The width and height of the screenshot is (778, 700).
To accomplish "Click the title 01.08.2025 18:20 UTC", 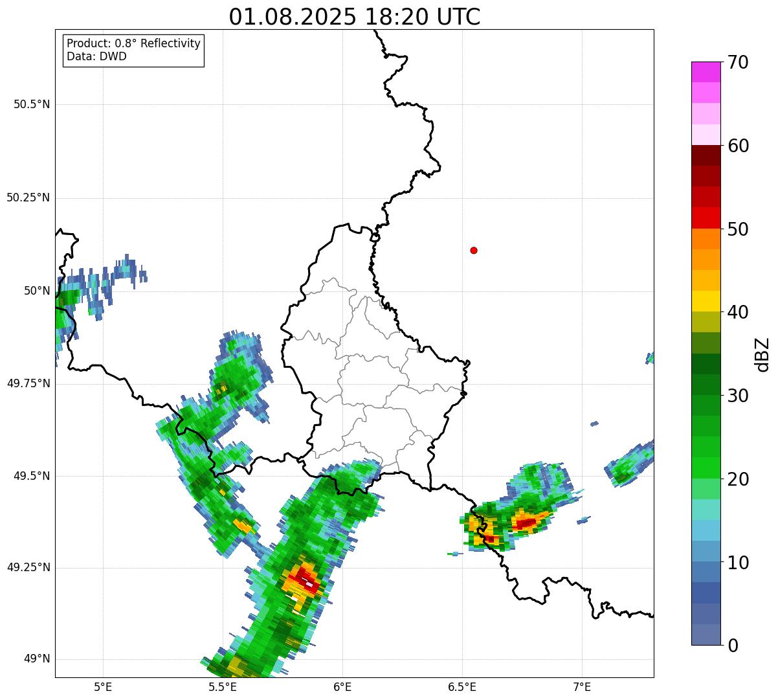I will 355,17.
